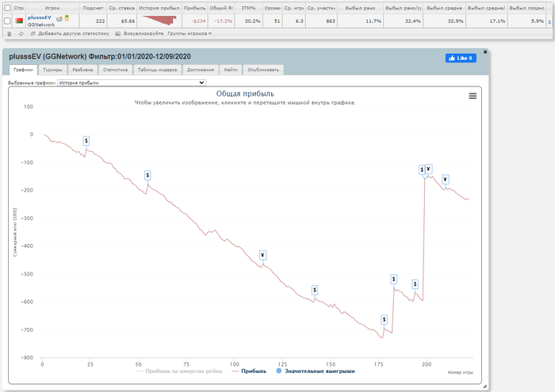
Task: Open the Статистика tab
Action: 116,70
